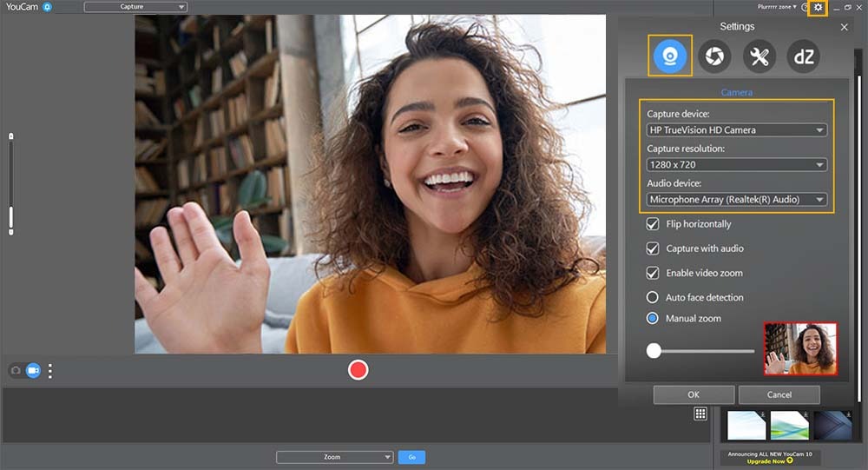Click the Cancel button
The image size is (868, 470).
point(779,394)
